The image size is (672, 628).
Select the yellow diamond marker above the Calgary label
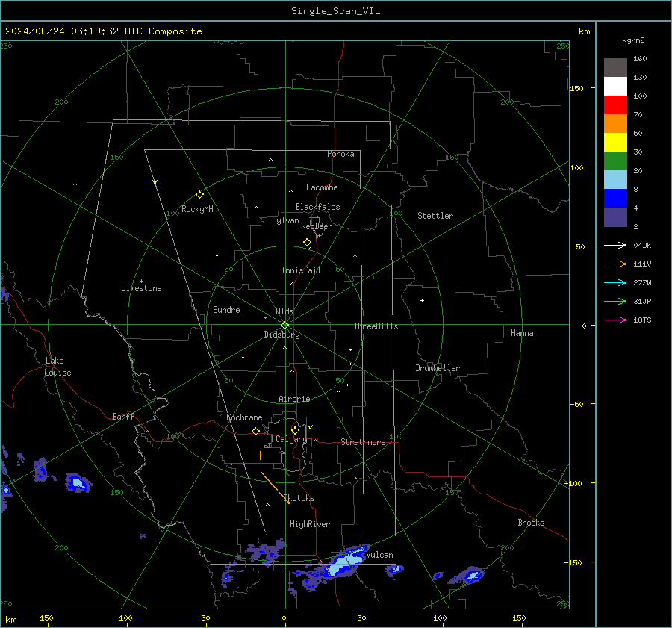point(295,430)
